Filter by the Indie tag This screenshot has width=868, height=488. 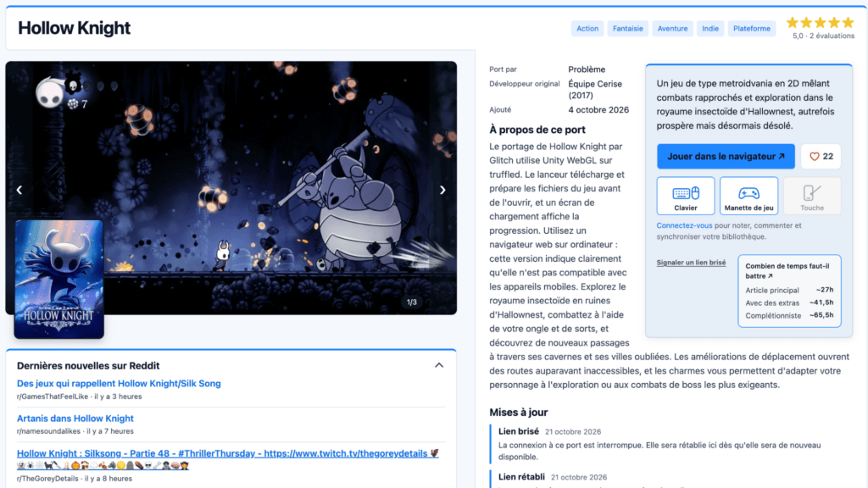pyautogui.click(x=710, y=29)
